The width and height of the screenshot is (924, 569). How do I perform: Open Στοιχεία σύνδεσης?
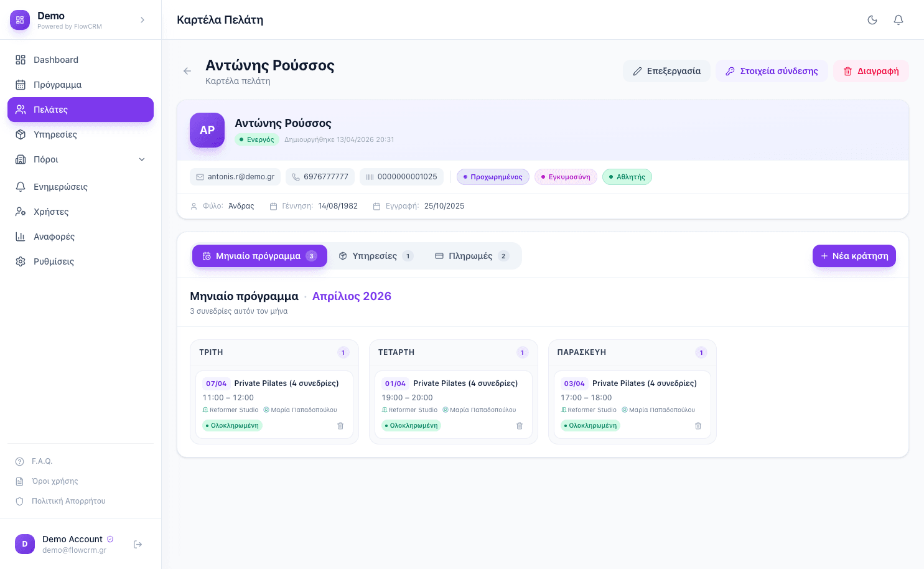(x=772, y=71)
